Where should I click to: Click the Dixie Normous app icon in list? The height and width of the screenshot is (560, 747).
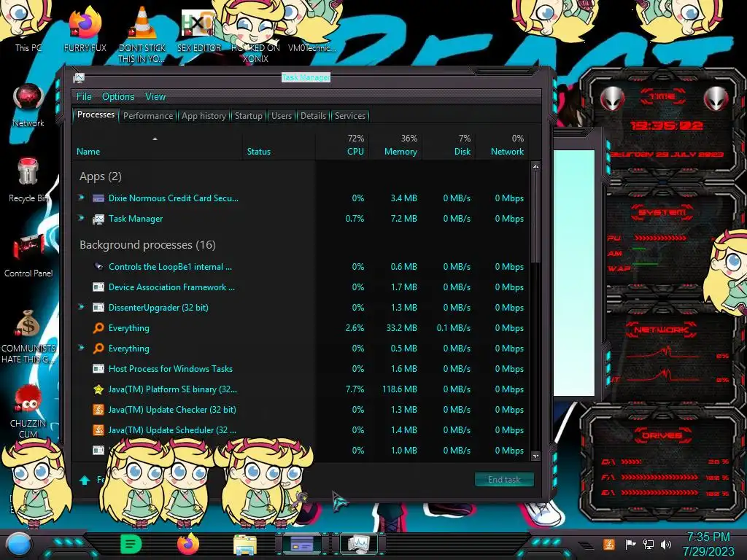98,198
